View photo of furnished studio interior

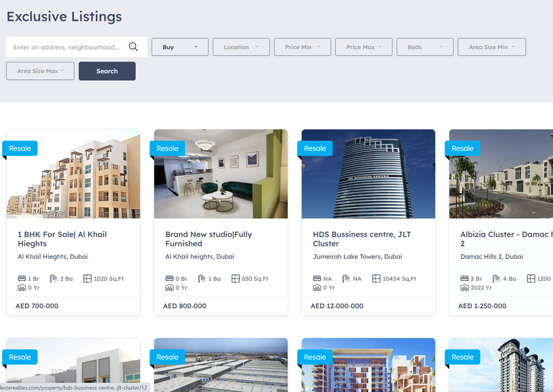pos(221,174)
